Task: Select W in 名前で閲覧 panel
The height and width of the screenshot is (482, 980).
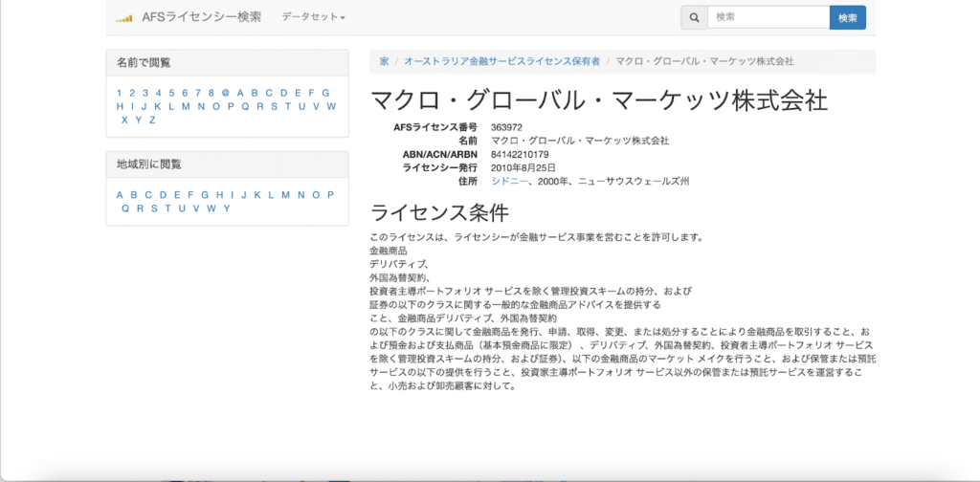Action: [331, 106]
